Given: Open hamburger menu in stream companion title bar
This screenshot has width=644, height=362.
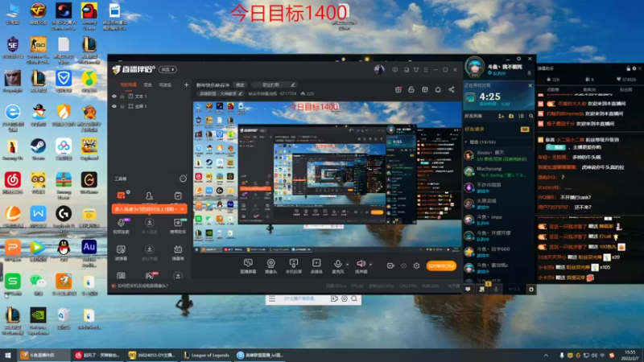Looking at the screenshot, I should tap(426, 70).
